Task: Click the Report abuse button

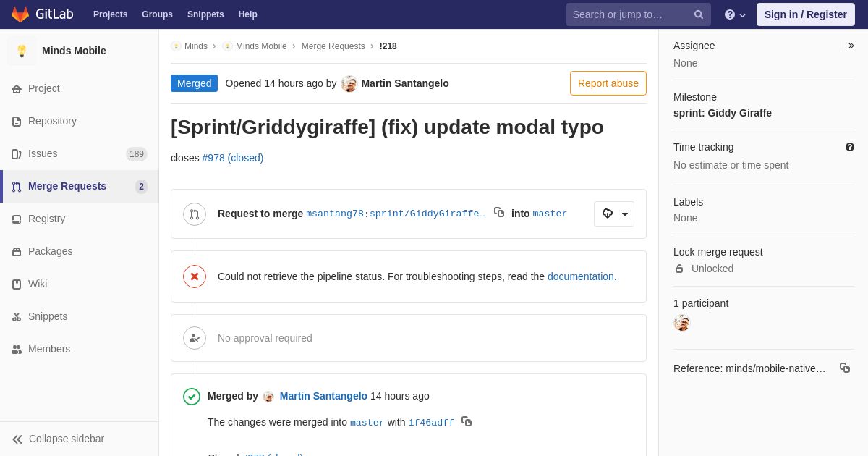Action: [608, 83]
